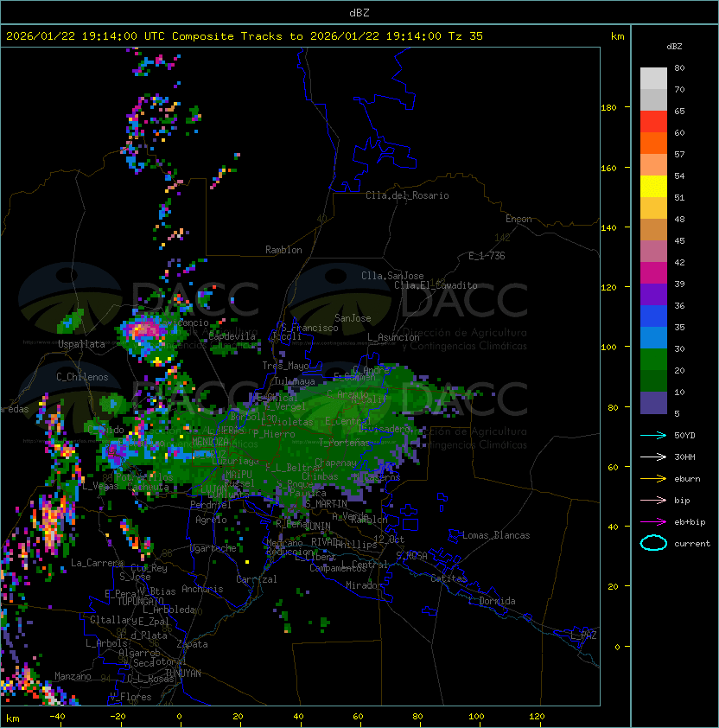Click the 'dBZ' title at top

(x=359, y=12)
